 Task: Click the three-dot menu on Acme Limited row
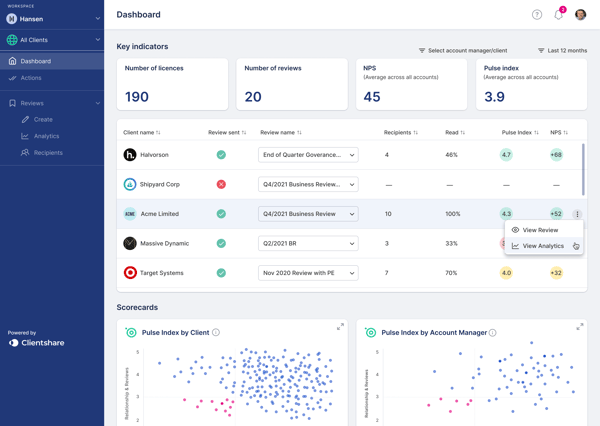[577, 214]
